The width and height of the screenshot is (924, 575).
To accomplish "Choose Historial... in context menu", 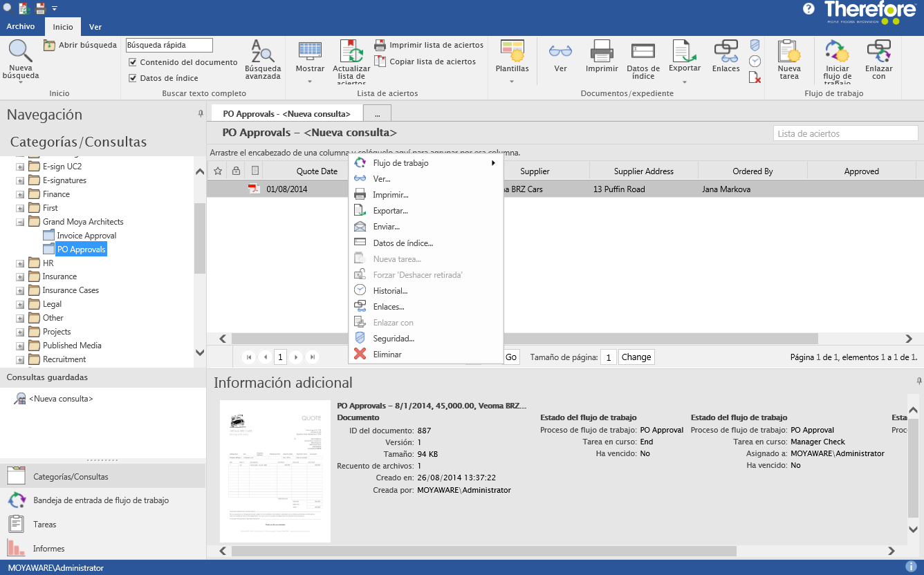I will point(425,291).
